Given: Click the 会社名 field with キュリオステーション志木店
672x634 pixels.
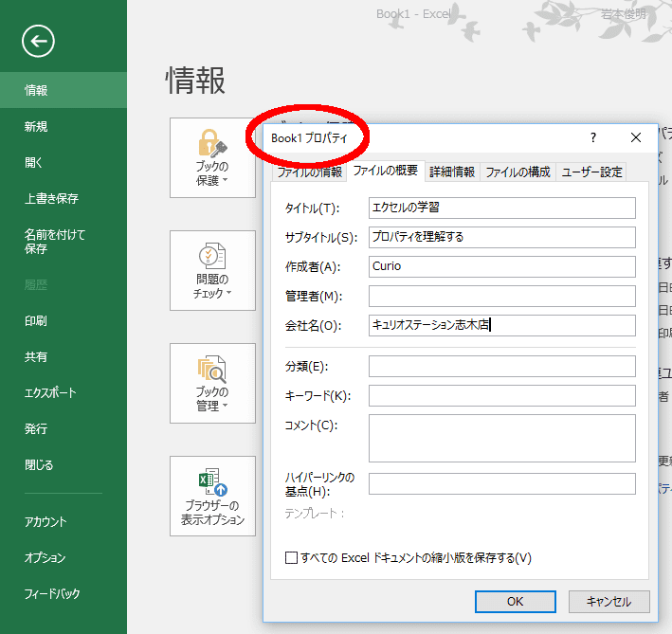Looking at the screenshot, I should [501, 326].
